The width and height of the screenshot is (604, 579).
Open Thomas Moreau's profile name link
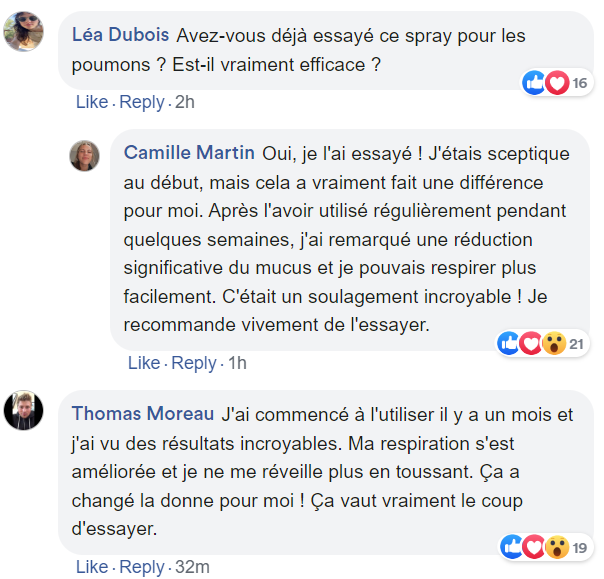coord(143,413)
